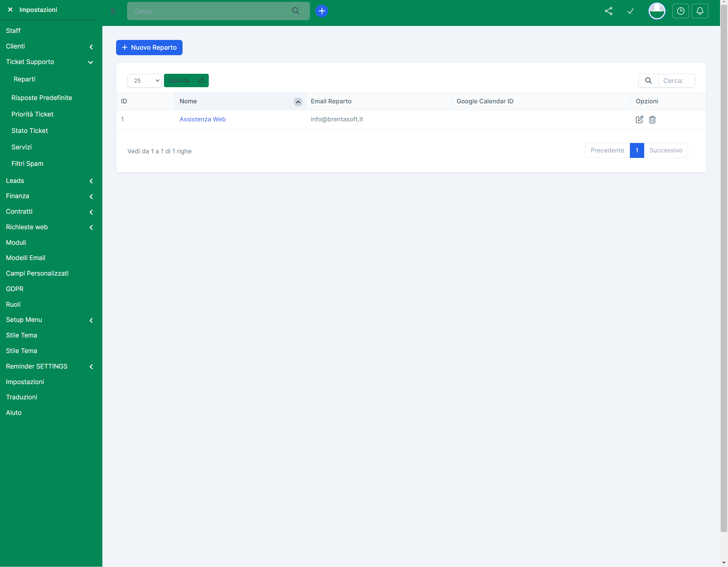This screenshot has width=728, height=567.
Task: Toggle Nome column sort arrow
Action: click(x=298, y=102)
